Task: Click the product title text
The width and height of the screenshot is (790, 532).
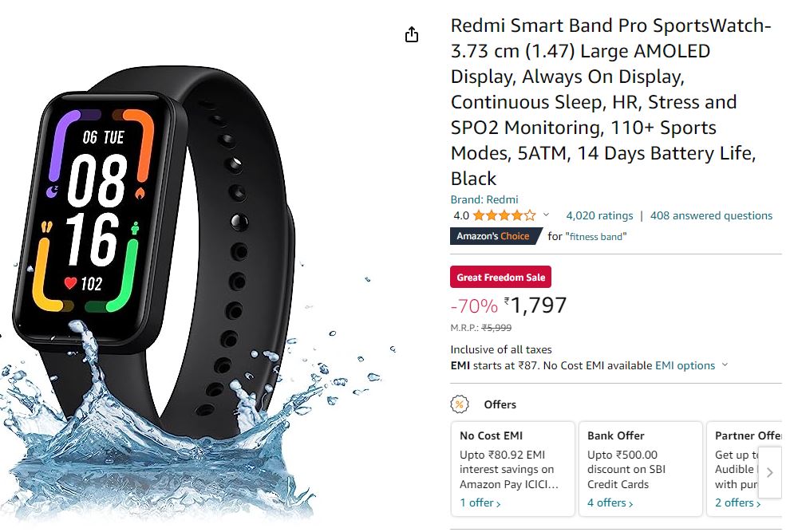Action: click(610, 102)
